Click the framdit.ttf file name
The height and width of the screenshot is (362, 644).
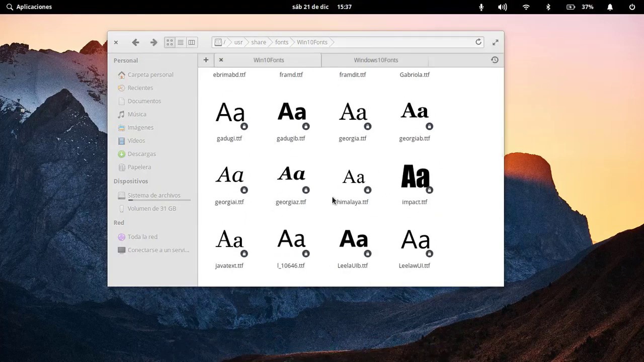pos(353,75)
